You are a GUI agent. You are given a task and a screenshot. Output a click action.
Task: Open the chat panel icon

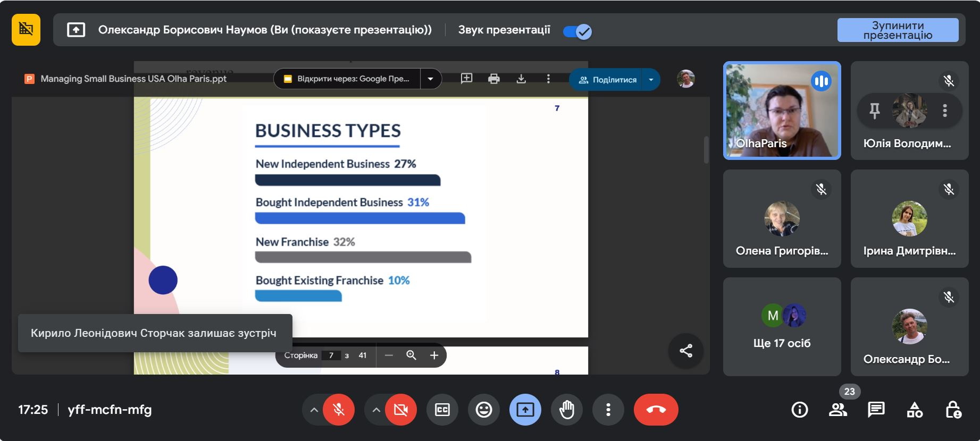tap(876, 410)
